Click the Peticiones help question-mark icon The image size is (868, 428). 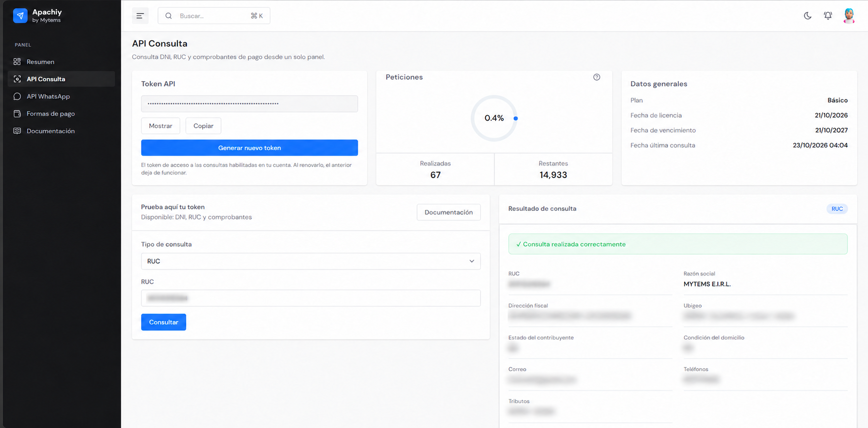tap(597, 77)
